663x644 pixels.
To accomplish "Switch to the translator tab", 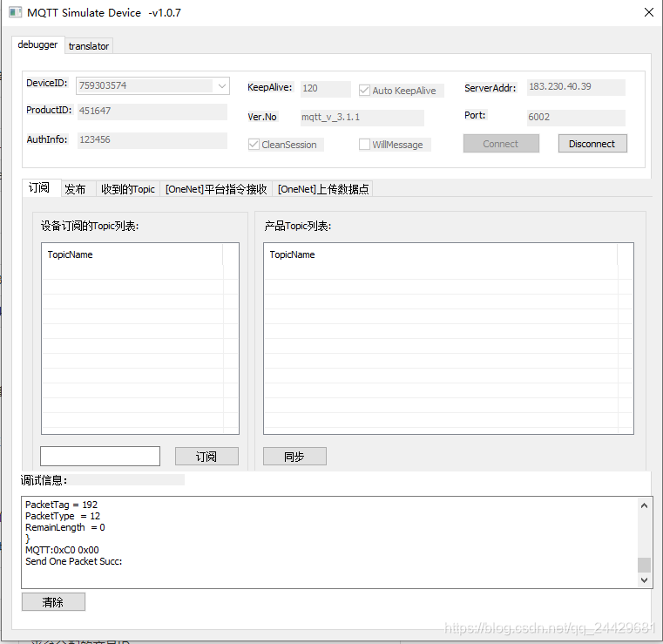I will coord(89,46).
